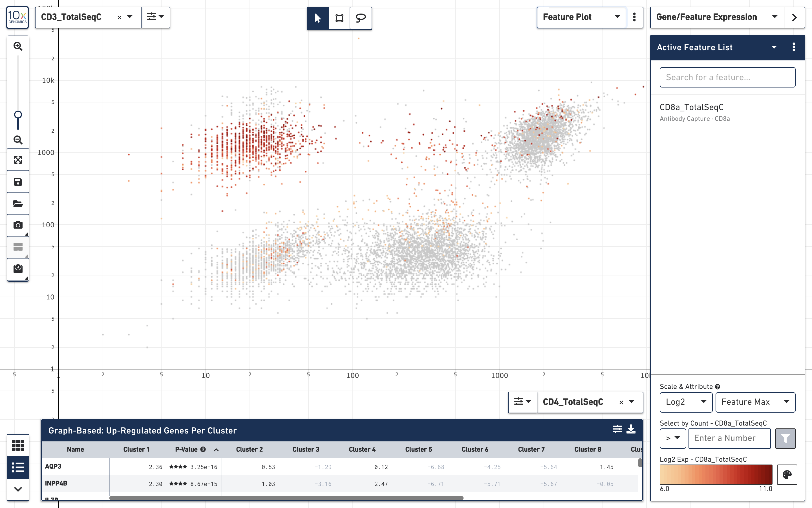Screen dimensions: 812x508
Task: Click the zoom slider handle
Action: point(18,115)
